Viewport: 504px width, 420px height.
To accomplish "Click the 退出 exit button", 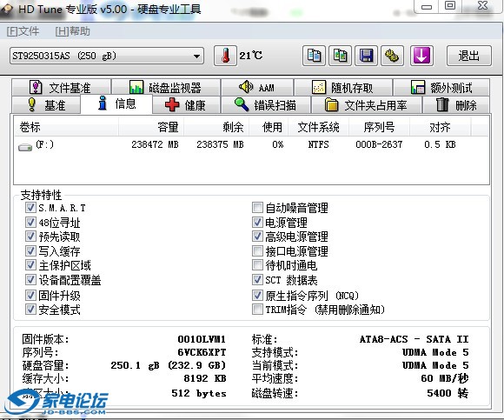I will pos(469,56).
